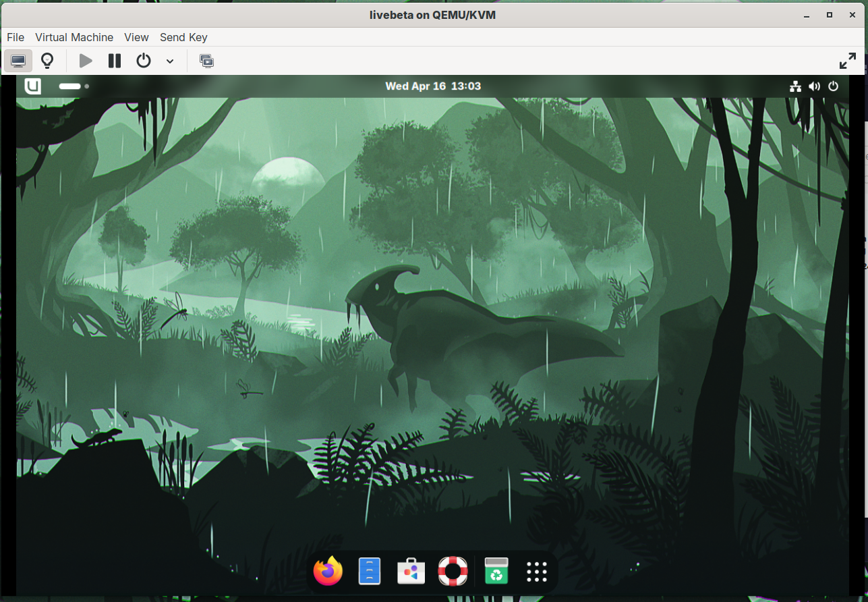Launch Firefox from the dock
This screenshot has width=868, height=602.
[328, 572]
